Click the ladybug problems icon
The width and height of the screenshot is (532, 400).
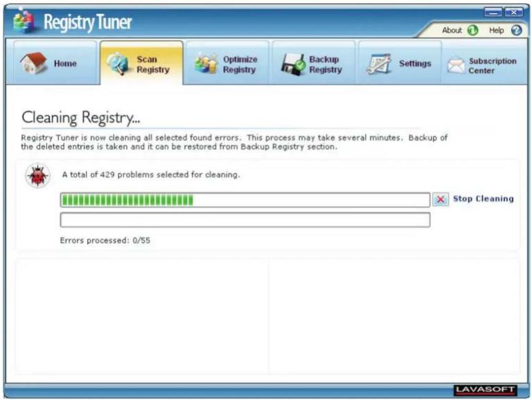point(38,176)
